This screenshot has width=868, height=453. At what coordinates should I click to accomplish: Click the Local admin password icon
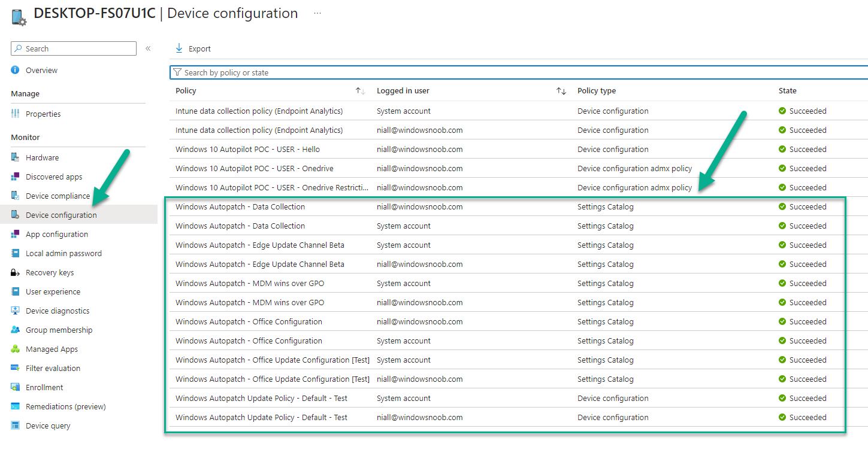tap(16, 253)
